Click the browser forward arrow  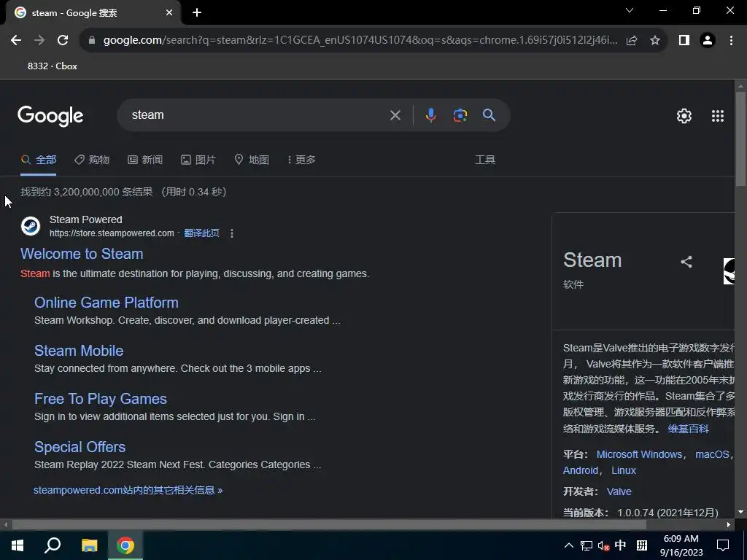pos(39,41)
